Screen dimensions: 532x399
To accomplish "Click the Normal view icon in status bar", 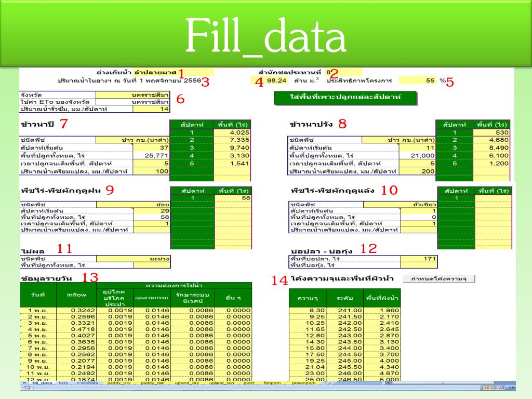I will coord(486,388).
